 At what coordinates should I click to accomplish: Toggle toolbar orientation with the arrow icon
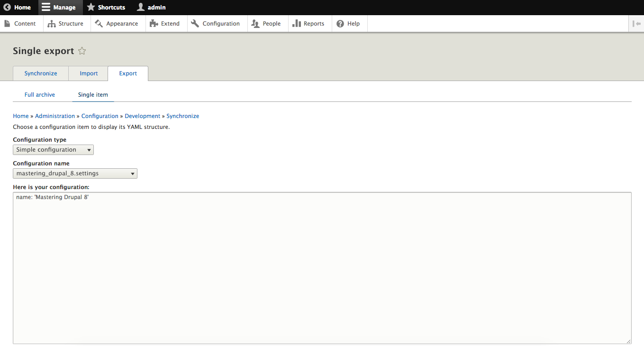pos(636,24)
